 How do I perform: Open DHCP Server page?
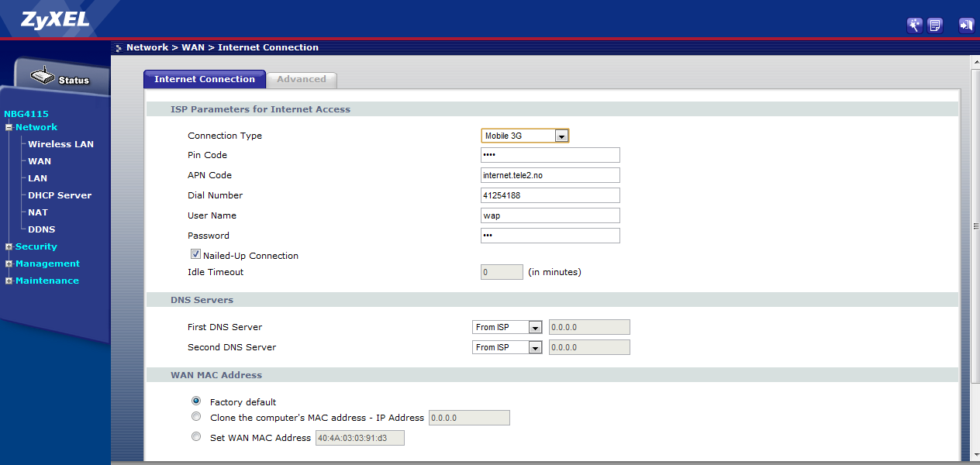click(60, 195)
